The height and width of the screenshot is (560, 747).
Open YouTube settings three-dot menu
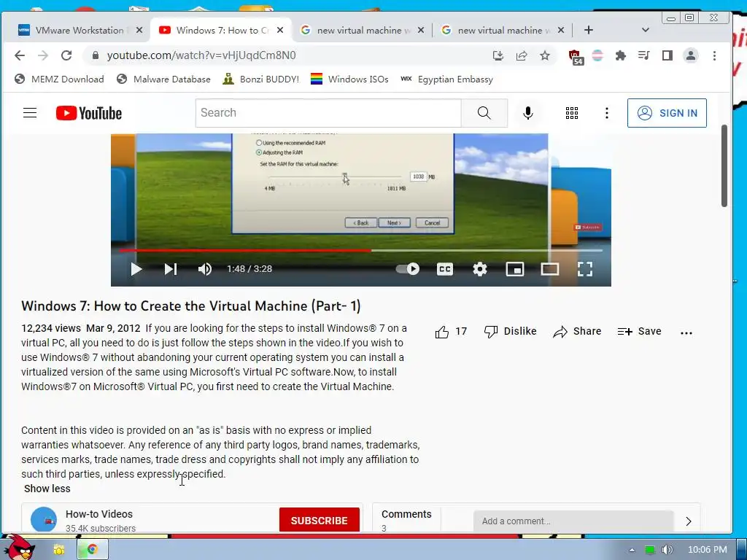pyautogui.click(x=606, y=113)
